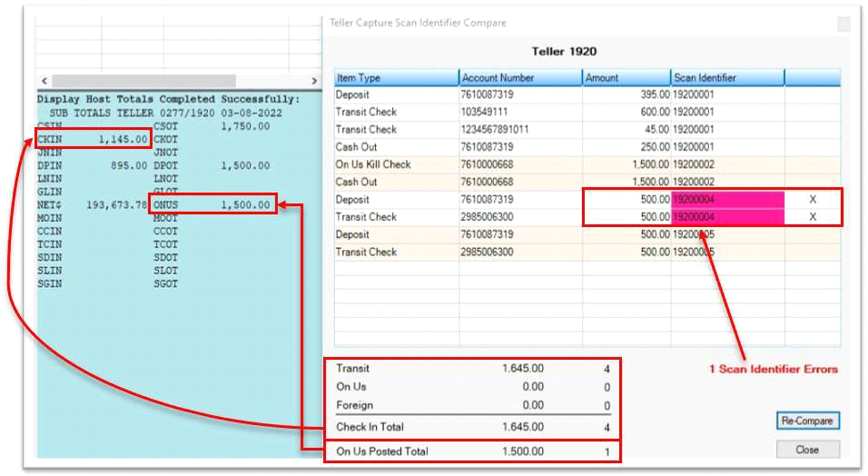Click the Transit Check row for account 1234567891011

(396, 129)
